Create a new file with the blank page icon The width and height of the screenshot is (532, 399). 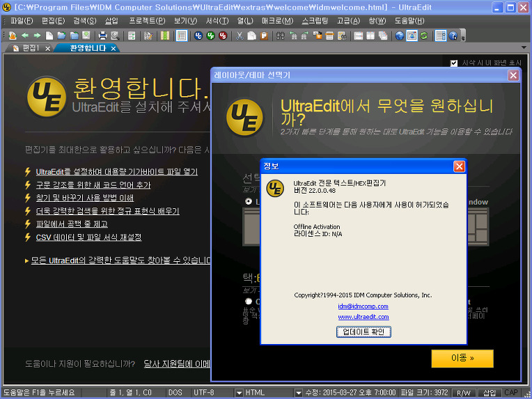[x=49, y=36]
